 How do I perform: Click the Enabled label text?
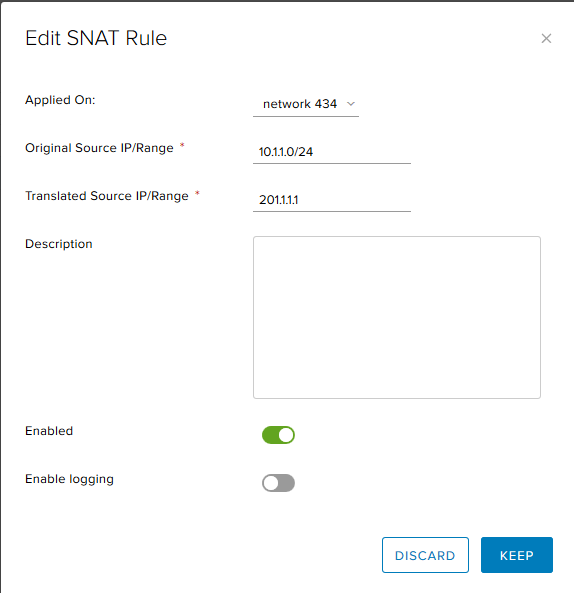[49, 431]
